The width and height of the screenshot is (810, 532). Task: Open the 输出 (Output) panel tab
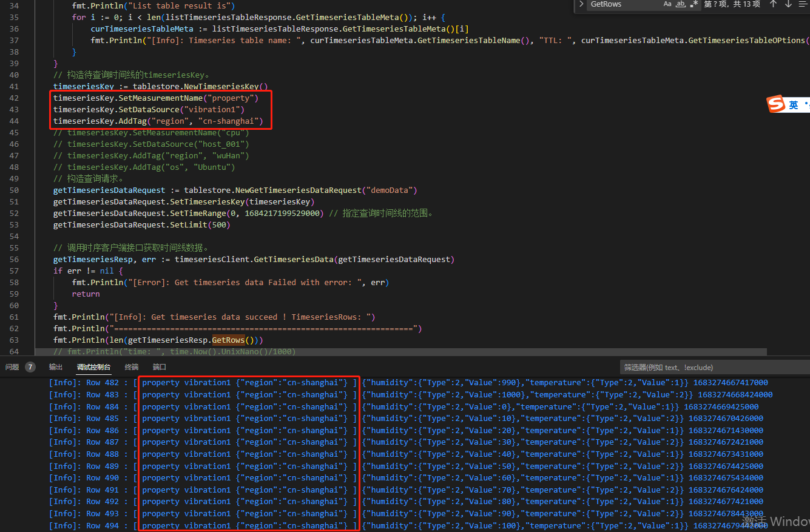56,367
